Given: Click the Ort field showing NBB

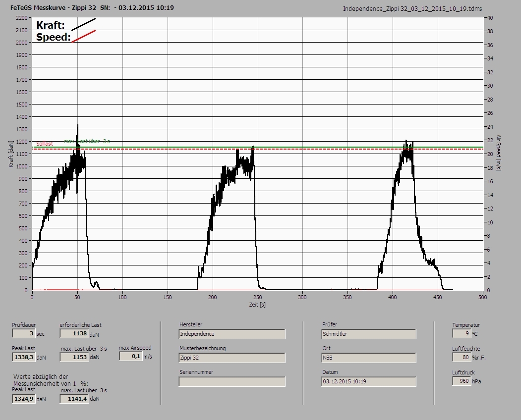Looking at the screenshot, I should 369,358.
